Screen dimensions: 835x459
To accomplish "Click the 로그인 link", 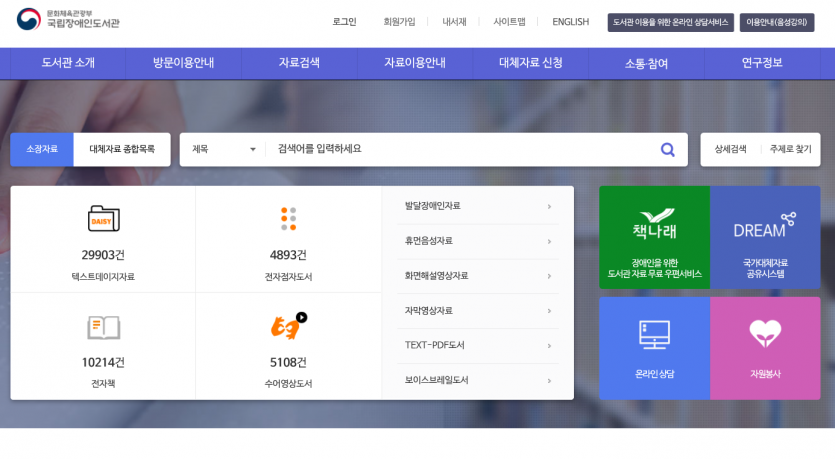I will point(345,22).
